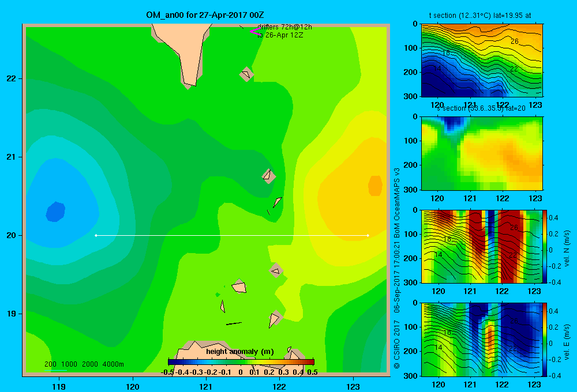This screenshot has height=392, width=577.
Task: Click the dark blue low-anomaly center near 119E
Action: [55, 212]
